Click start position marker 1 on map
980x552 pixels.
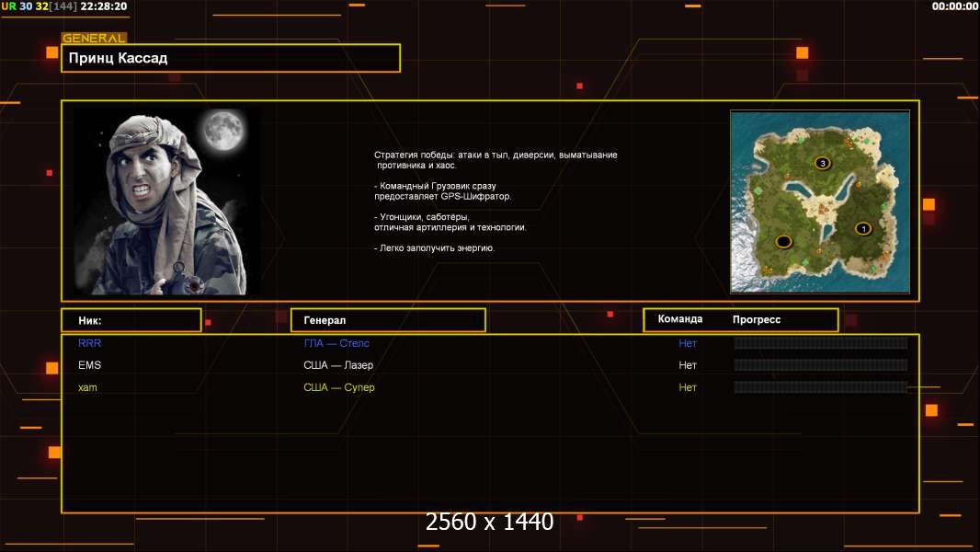tap(862, 228)
